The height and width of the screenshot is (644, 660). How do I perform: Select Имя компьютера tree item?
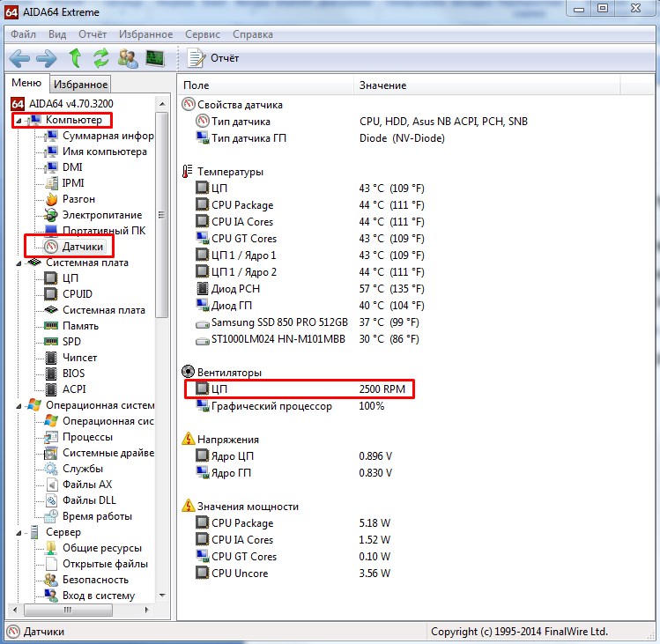coord(96,152)
